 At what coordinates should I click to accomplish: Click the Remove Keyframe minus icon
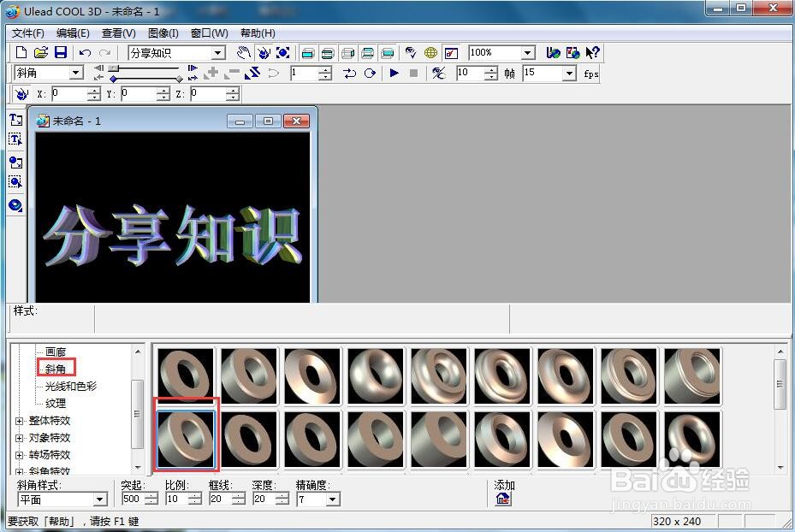coord(232,74)
